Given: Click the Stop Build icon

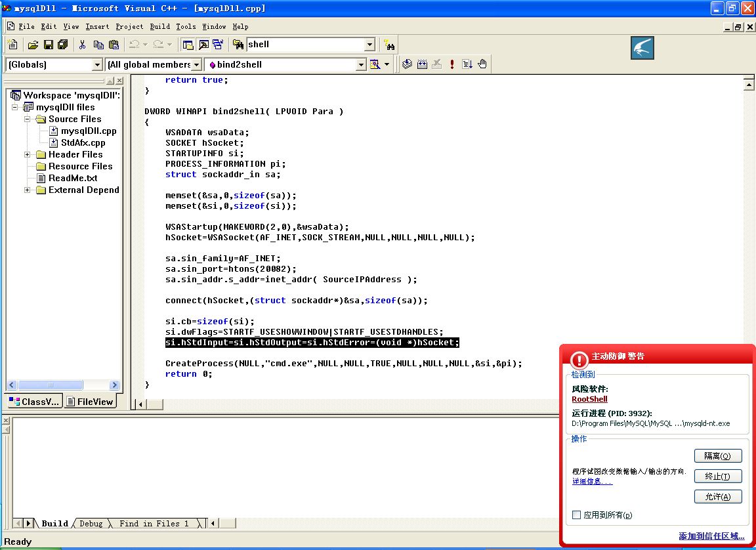Looking at the screenshot, I should 437,64.
